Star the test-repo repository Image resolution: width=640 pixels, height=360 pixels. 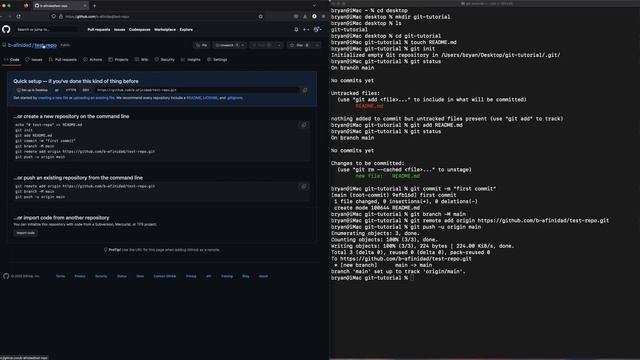coord(300,45)
